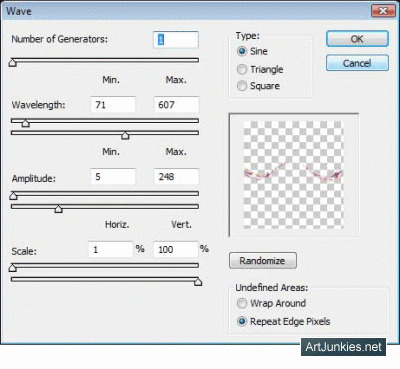Click the wave preview thumbnail

293,175
